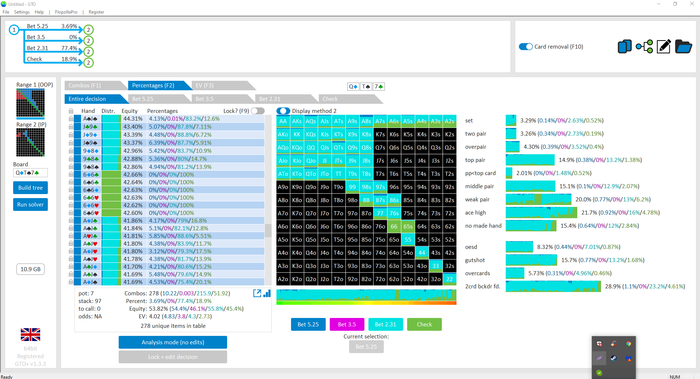Screen dimensions: 700x379
Task: Toggle the Display method 2 switch
Action: pyautogui.click(x=283, y=111)
